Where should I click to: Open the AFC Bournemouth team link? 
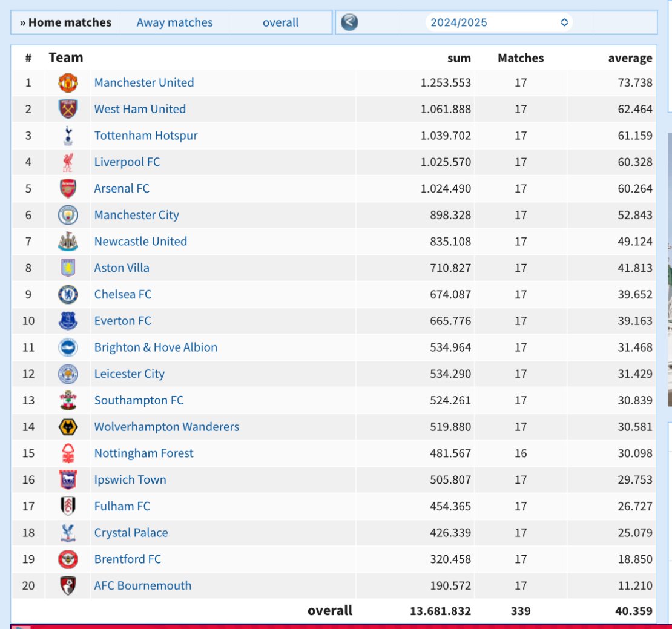[x=143, y=586]
